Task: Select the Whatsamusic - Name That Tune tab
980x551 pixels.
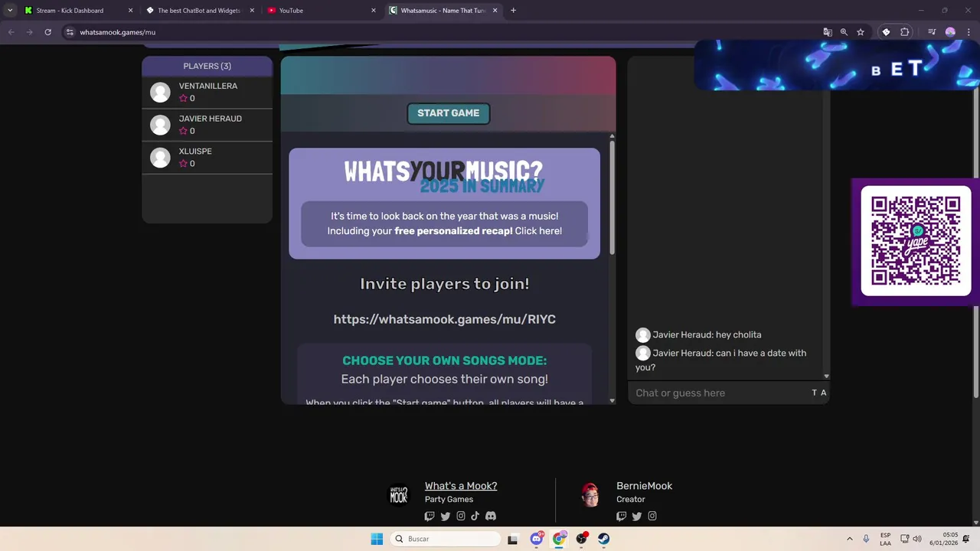Action: point(443,11)
